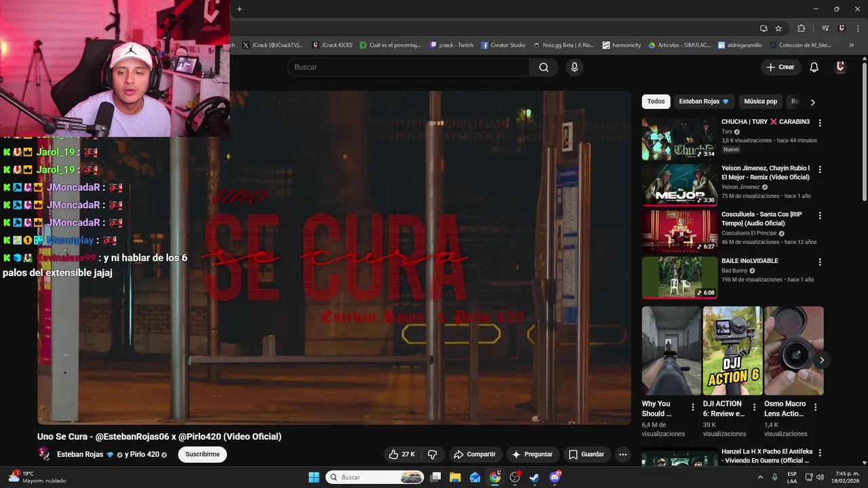Click the Preguntar button

[532, 454]
